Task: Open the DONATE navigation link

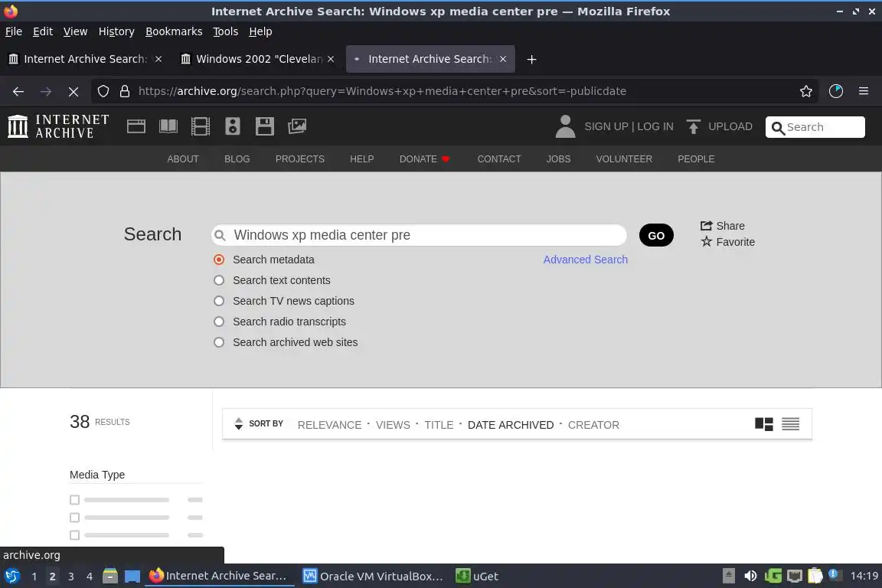Action: coord(424,159)
